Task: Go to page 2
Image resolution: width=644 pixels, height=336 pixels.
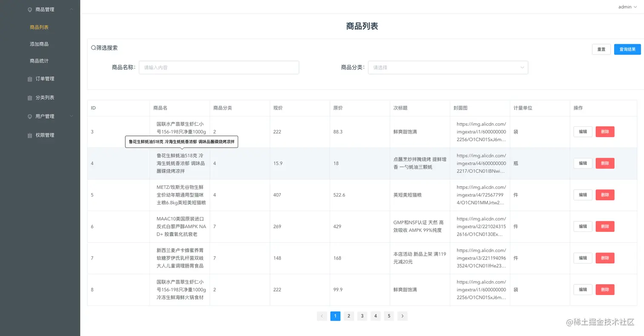Action: click(x=349, y=316)
